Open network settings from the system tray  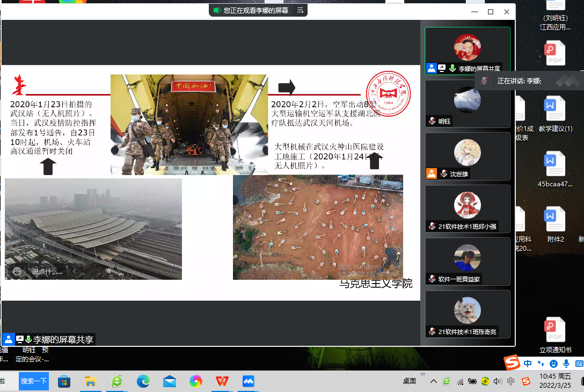click(461, 381)
